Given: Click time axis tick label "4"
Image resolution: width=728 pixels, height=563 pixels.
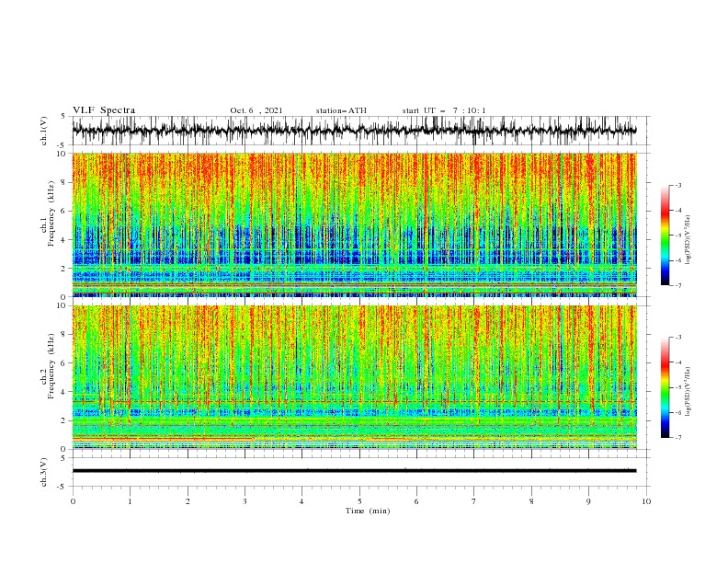Looking at the screenshot, I should (x=301, y=501).
